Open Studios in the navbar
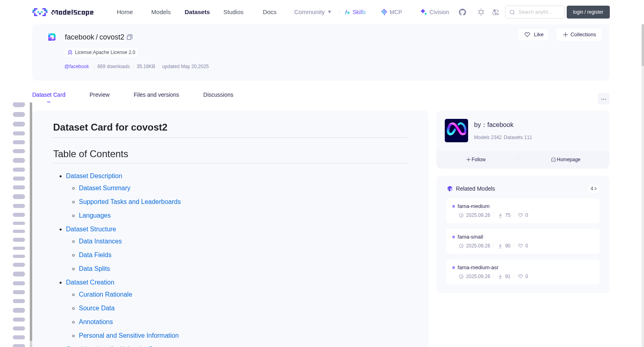The image size is (644, 347). click(233, 12)
